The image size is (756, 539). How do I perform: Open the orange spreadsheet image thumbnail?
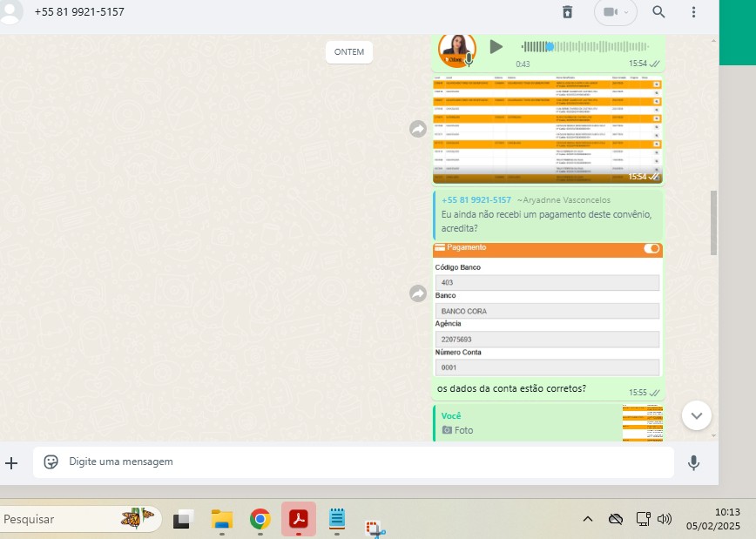pos(547,129)
